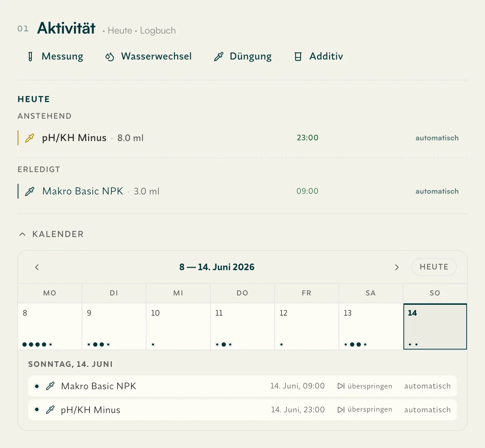
Task: Click skip icon for Makro Basic NPK entry
Action: coord(341,386)
